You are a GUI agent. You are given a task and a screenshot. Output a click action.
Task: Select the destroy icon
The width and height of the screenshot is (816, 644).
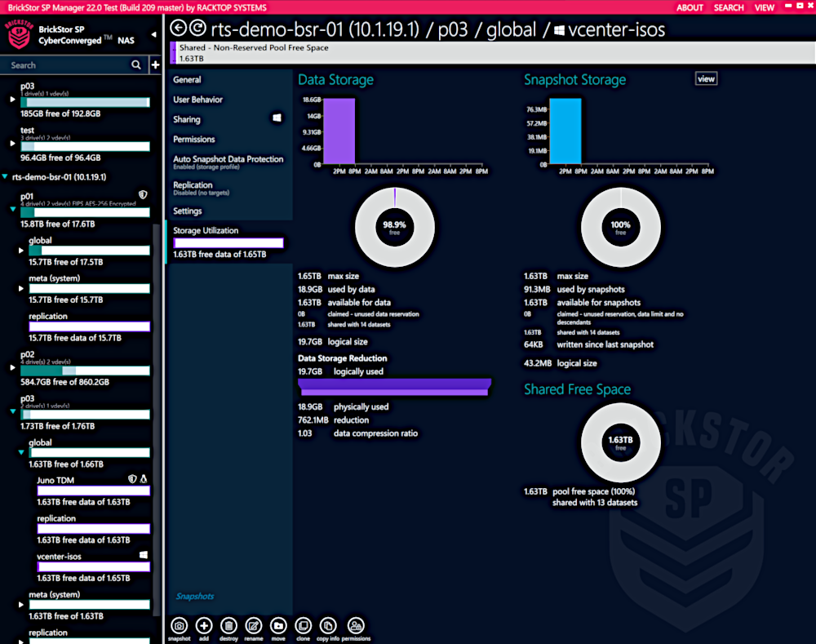228,625
